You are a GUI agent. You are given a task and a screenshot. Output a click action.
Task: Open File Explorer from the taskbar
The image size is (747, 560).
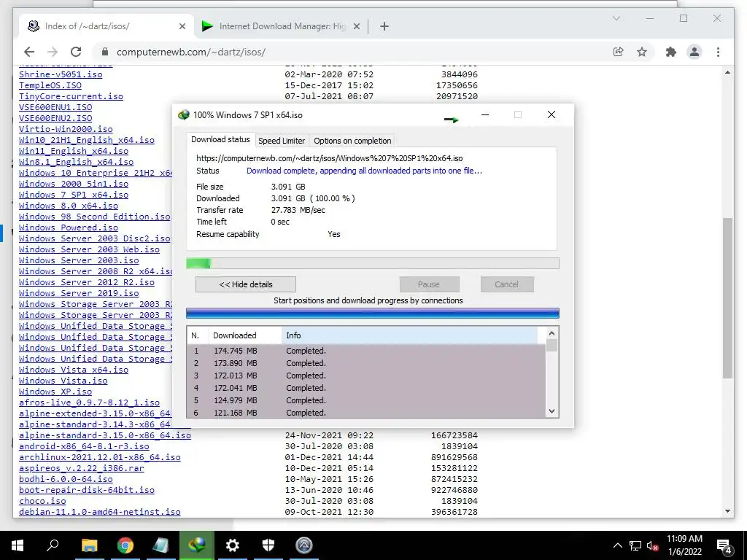click(89, 545)
